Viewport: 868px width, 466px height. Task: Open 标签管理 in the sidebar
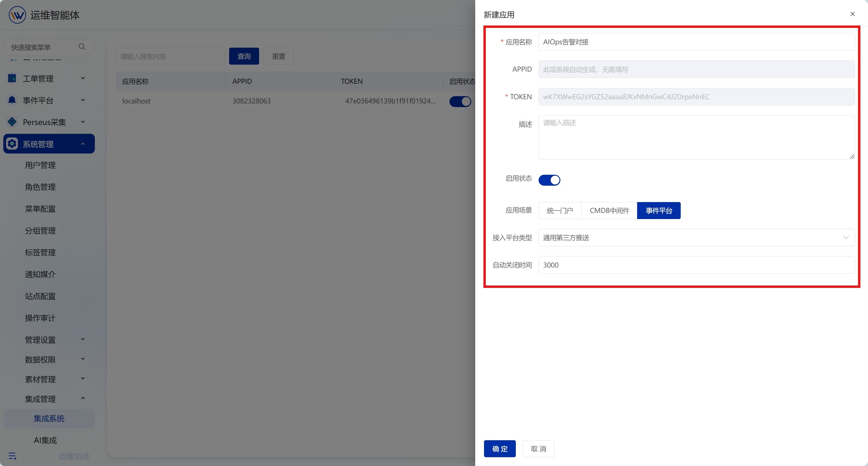(x=40, y=252)
